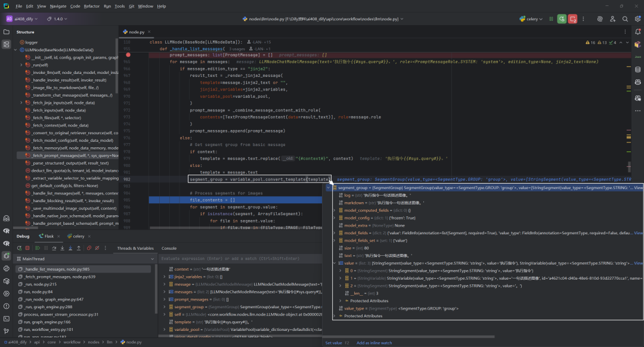
Task: Click the Evaluate expression input field
Action: (x=240, y=259)
